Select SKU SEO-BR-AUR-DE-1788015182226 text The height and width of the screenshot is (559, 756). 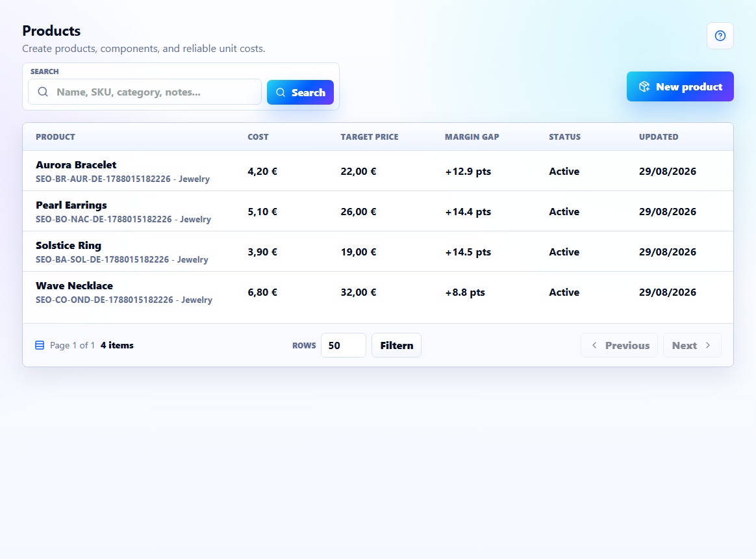[x=103, y=179]
